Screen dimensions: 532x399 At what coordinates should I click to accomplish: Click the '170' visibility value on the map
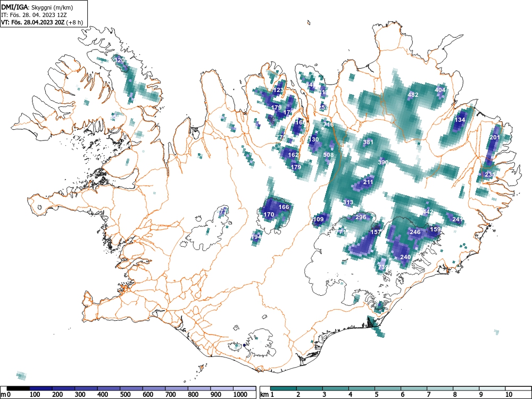(x=269, y=214)
